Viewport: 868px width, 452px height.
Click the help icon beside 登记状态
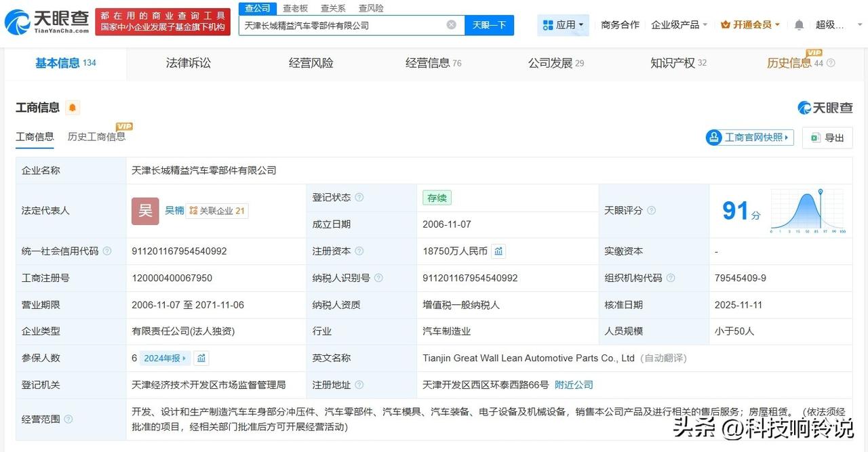[x=359, y=198]
